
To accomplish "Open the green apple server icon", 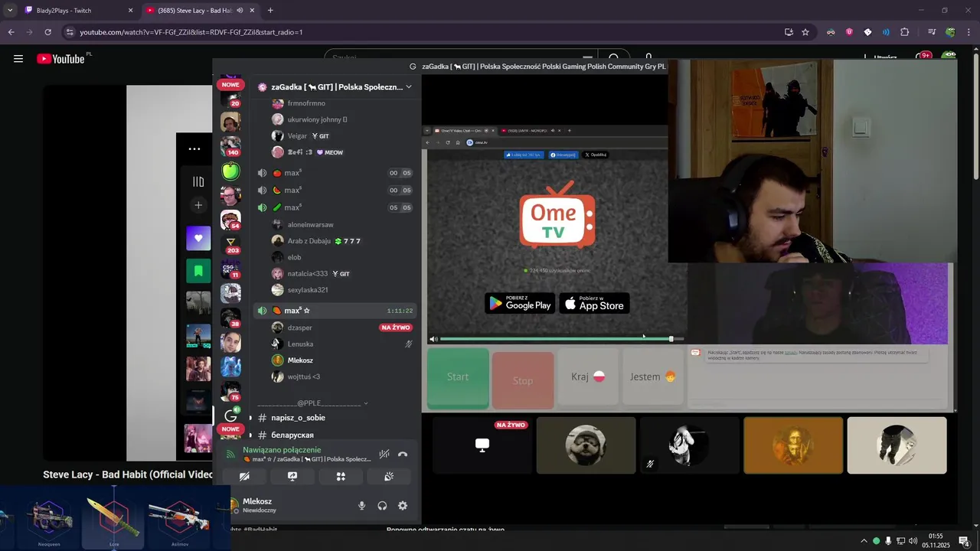I will pos(230,171).
